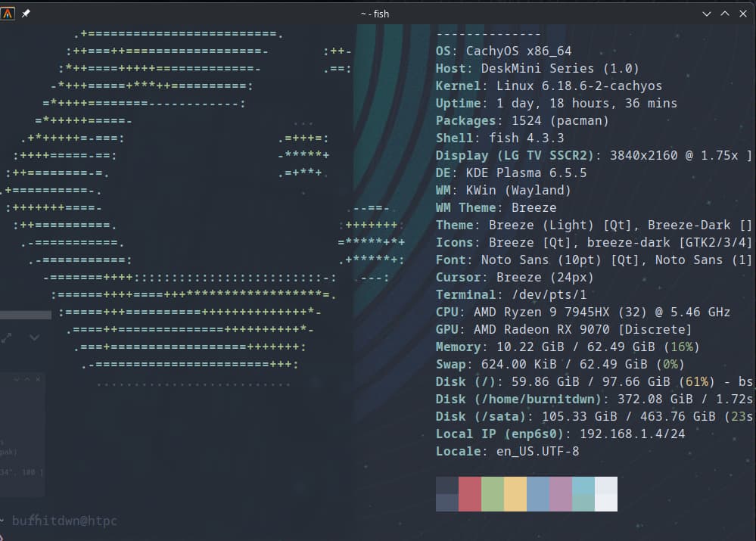The width and height of the screenshot is (756, 541).
Task: Minimize the fish terminal window
Action: click(x=707, y=14)
